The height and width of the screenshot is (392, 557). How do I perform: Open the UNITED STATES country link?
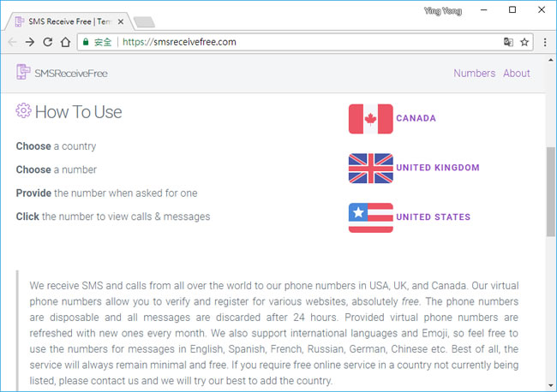434,217
